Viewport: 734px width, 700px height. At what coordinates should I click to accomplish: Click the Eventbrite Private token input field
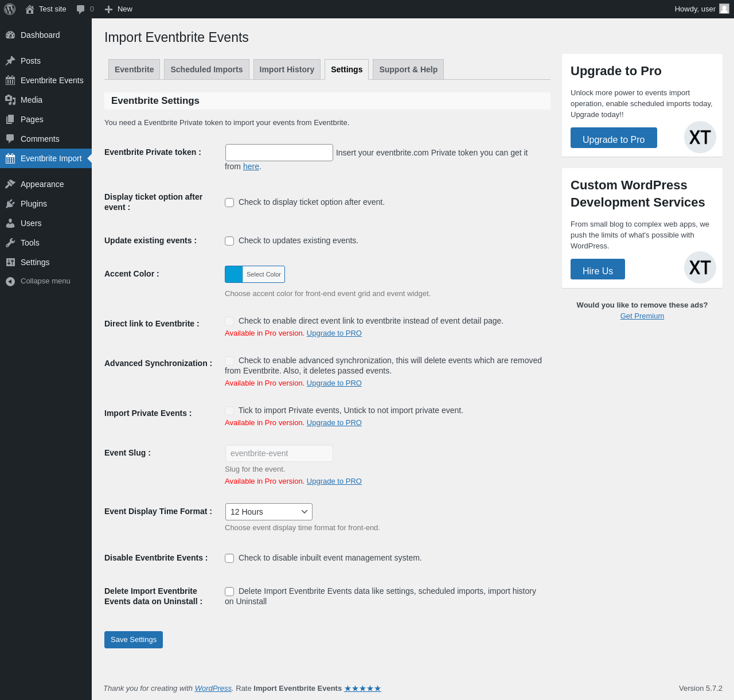click(279, 153)
